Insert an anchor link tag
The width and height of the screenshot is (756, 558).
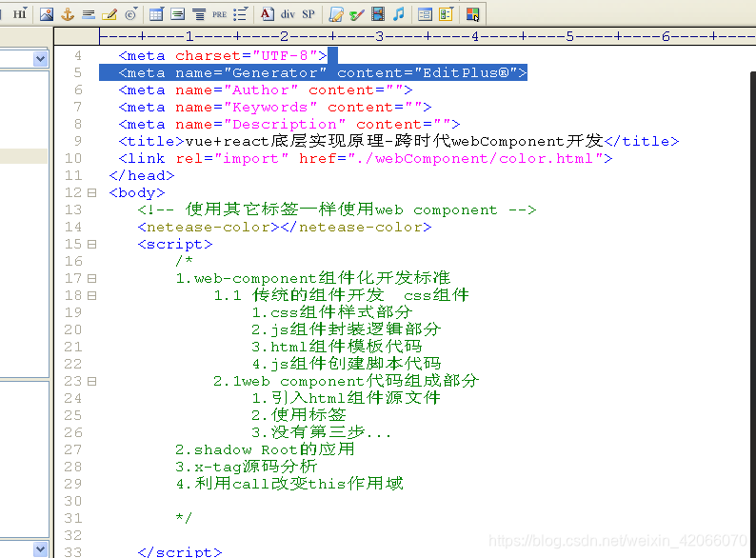[x=68, y=14]
